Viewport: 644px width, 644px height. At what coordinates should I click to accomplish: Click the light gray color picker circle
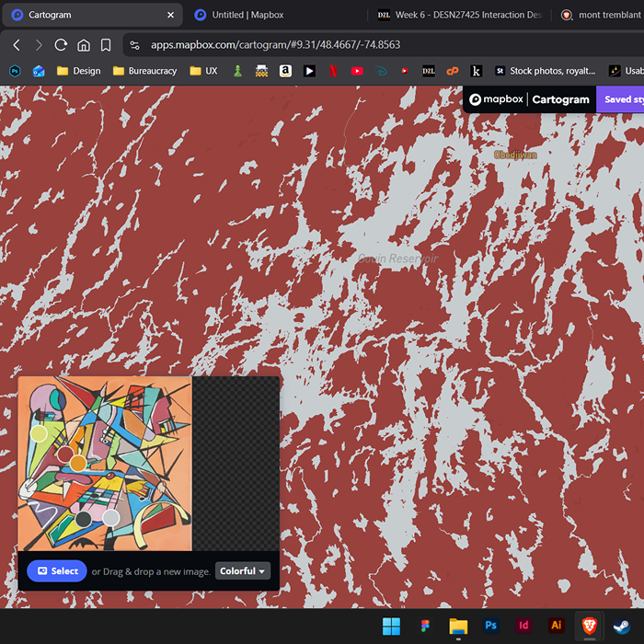(111, 517)
